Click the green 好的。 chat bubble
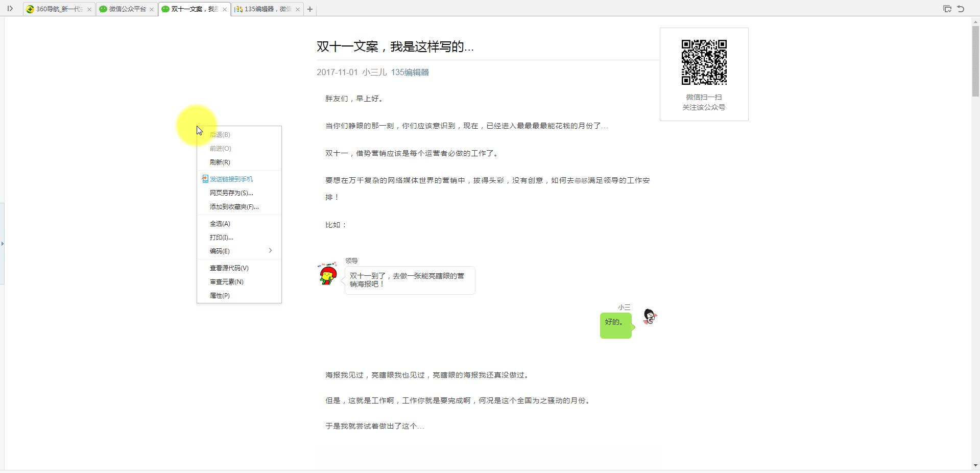The height and width of the screenshot is (473, 980). (x=616, y=325)
